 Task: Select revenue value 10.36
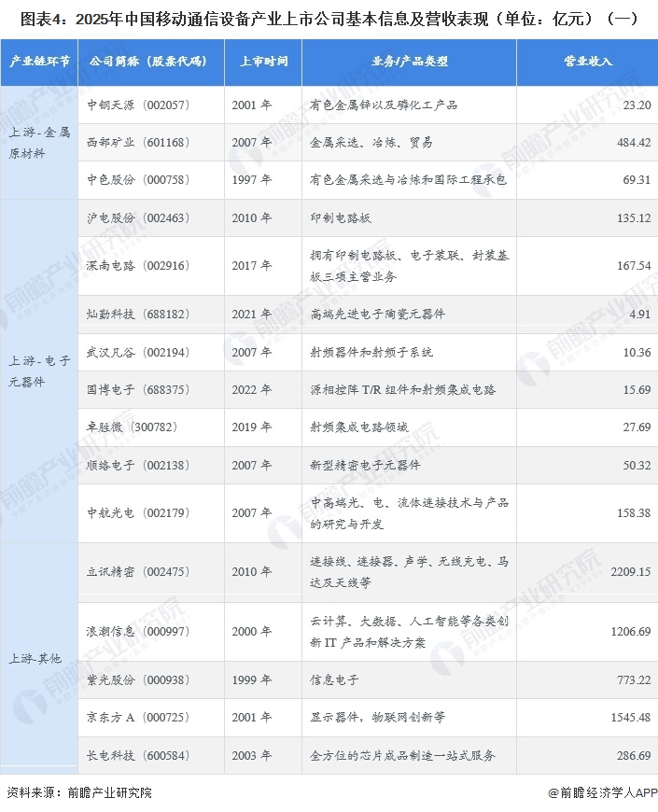(x=637, y=352)
